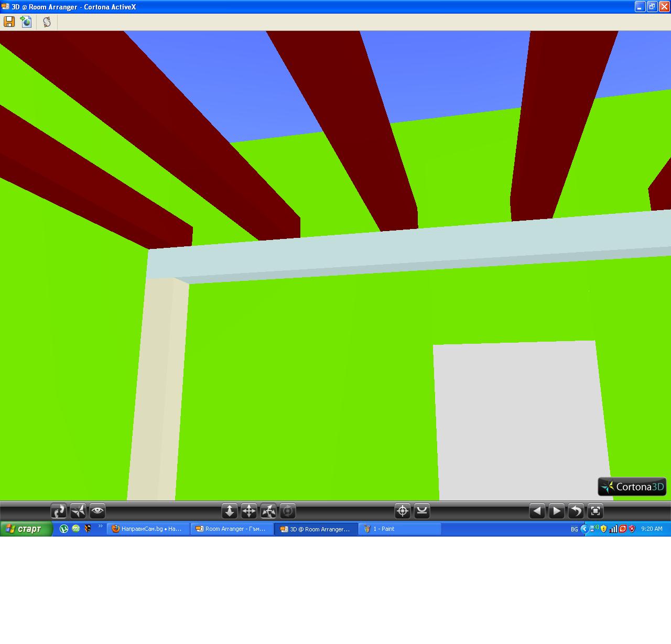Click the Align camera icon
The image size is (671, 644).
coord(422,511)
